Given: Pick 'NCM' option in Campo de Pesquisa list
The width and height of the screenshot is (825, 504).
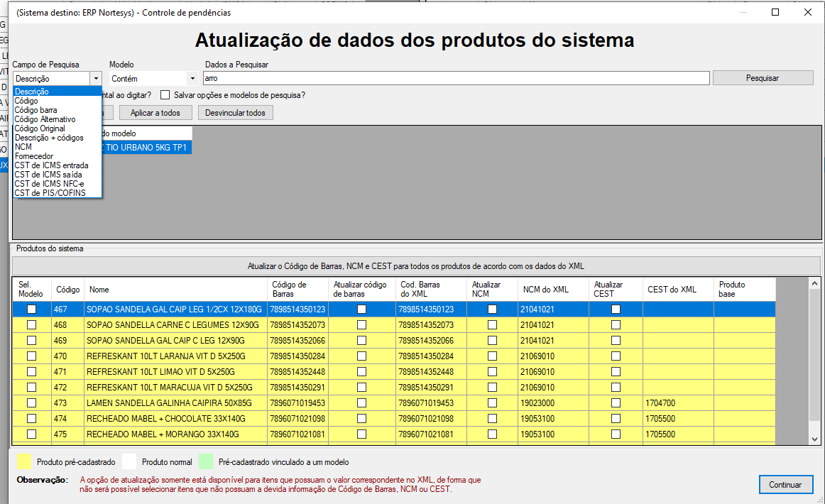Looking at the screenshot, I should [x=23, y=147].
